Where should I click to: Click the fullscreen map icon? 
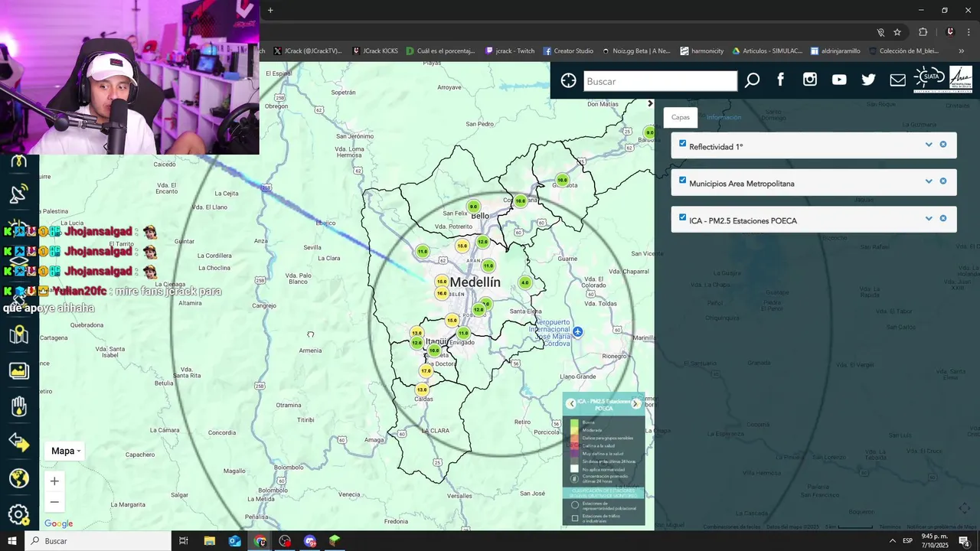tap(964, 509)
